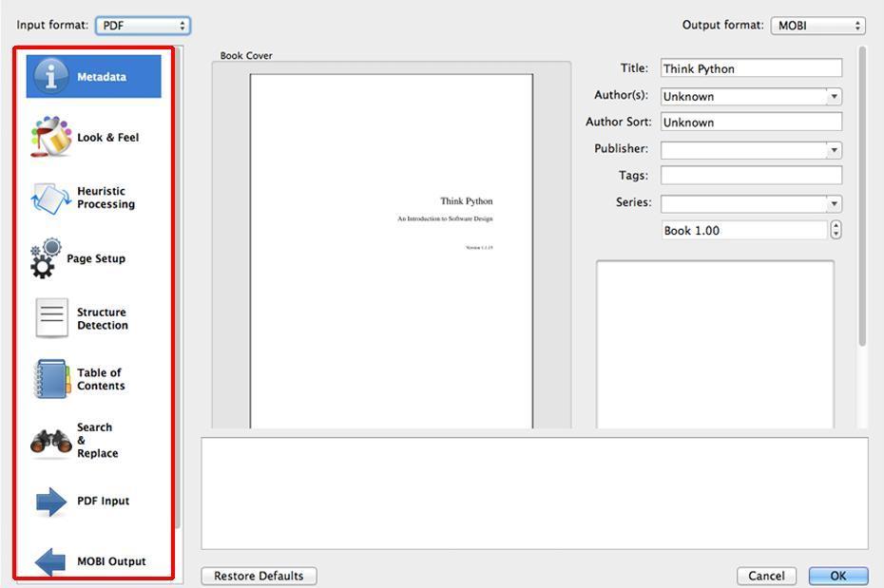Click the Search & Replace binoculars icon
Viewport: 884px width, 588px height.
tap(50, 441)
